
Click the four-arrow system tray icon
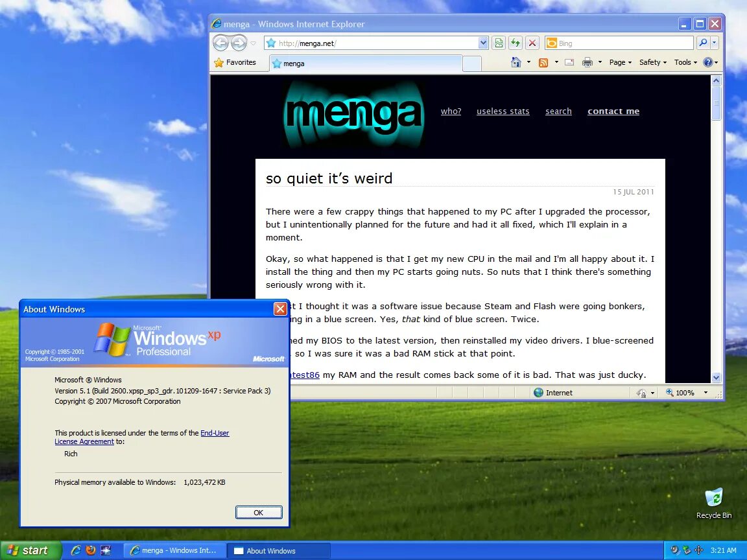coord(698,550)
